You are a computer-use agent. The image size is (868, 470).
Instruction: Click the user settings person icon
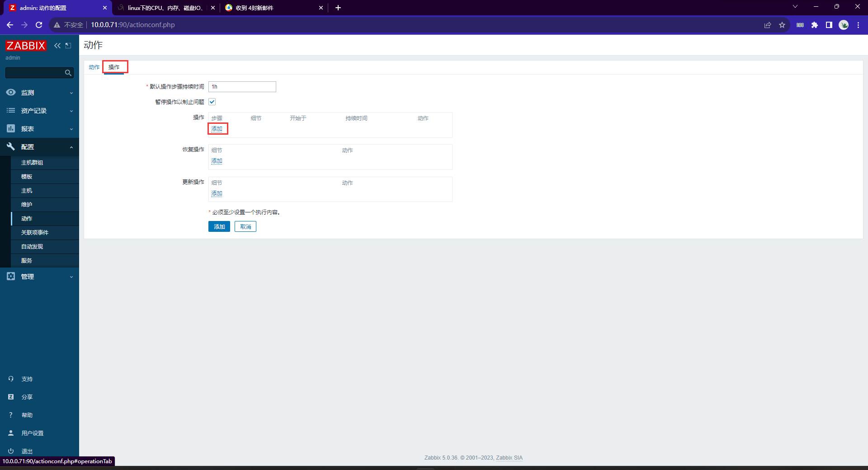[11, 433]
